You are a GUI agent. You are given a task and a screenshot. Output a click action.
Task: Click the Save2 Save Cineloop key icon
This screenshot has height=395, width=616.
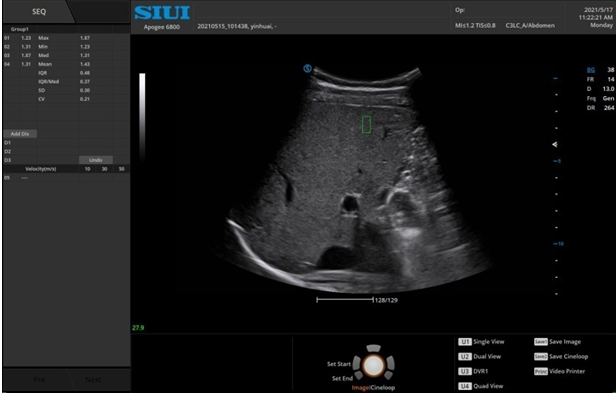[541, 356]
